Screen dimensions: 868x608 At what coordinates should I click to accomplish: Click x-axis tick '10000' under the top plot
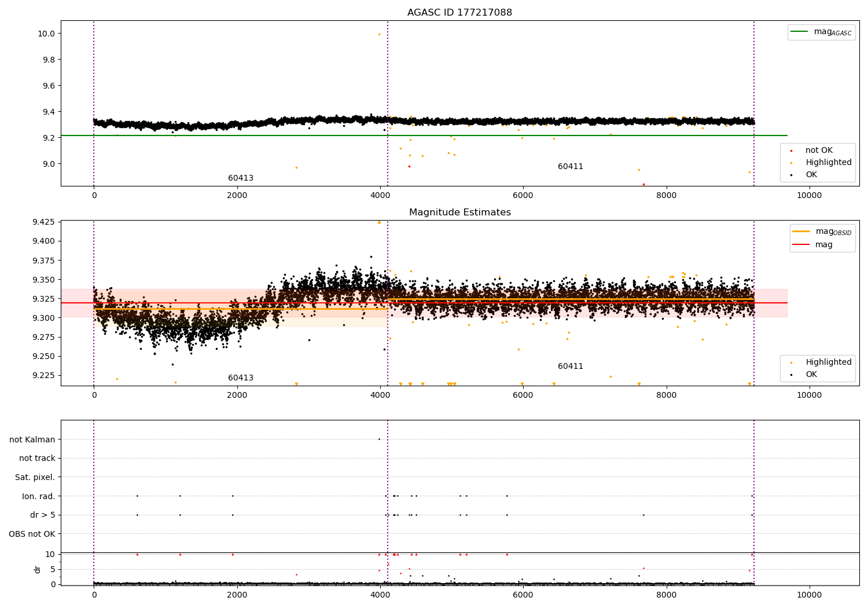[809, 196]
